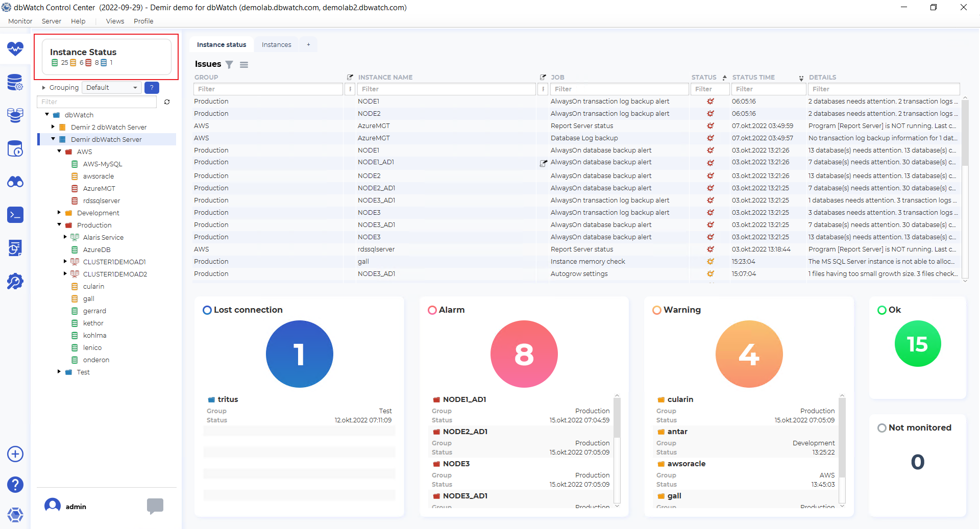
Task: Collapse the Demir dbWatch Server node
Action: point(53,139)
